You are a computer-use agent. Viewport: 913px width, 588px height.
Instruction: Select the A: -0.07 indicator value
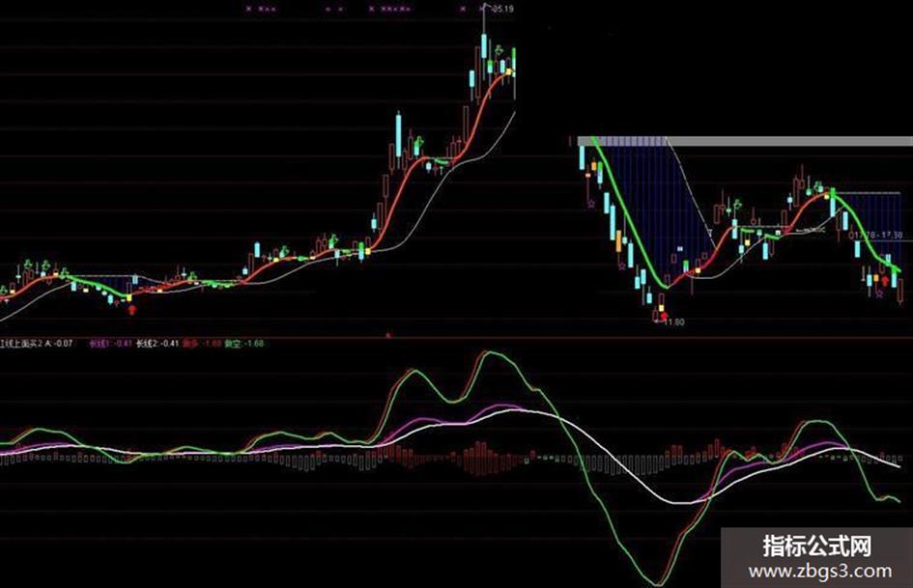click(x=58, y=344)
